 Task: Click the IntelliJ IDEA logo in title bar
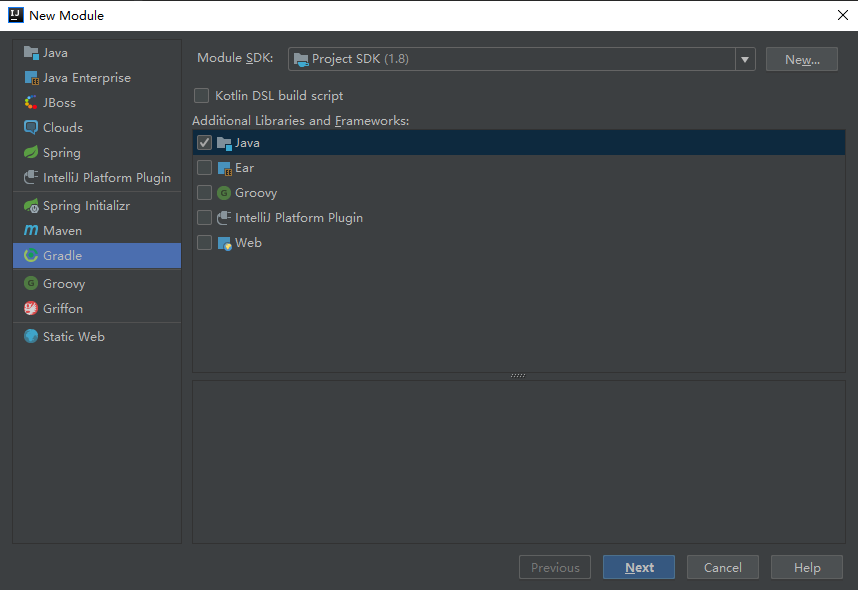coord(16,15)
